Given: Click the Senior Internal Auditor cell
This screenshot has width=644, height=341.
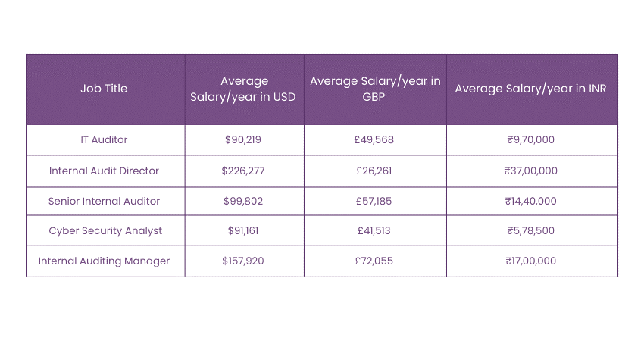Looking at the screenshot, I should [104, 201].
